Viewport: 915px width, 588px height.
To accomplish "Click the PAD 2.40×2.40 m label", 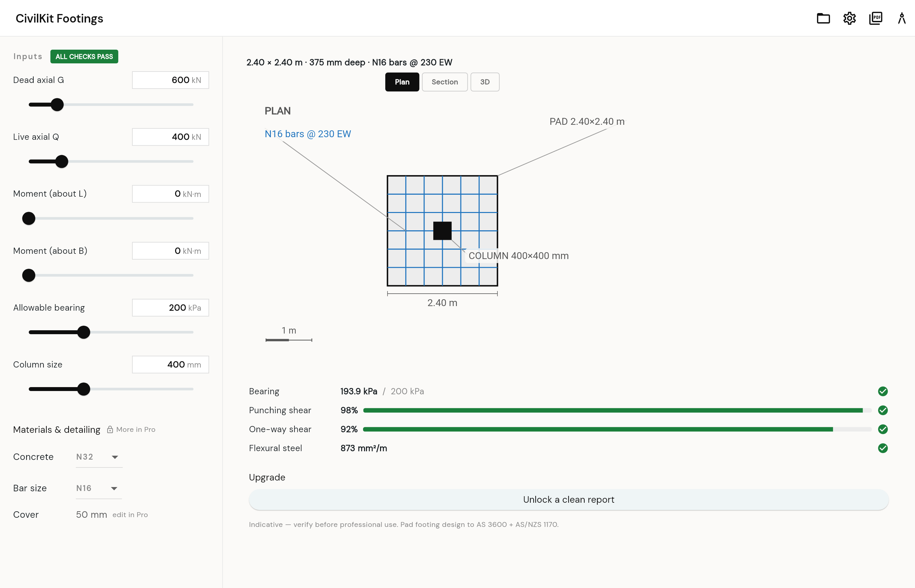I will click(587, 122).
